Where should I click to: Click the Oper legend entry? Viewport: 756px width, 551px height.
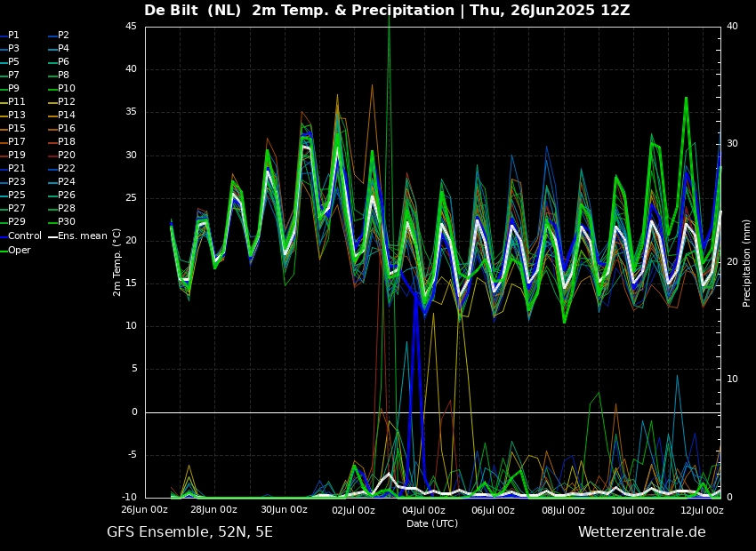15,251
